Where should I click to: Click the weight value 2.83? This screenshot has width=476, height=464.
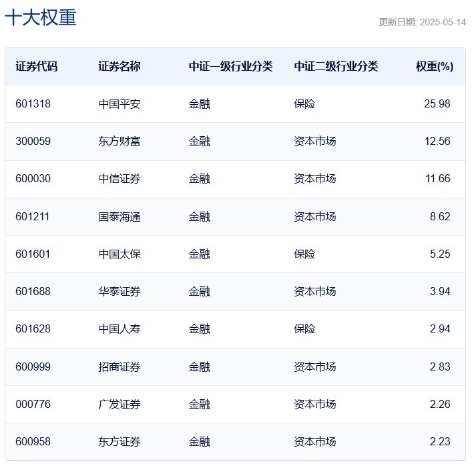pyautogui.click(x=440, y=367)
